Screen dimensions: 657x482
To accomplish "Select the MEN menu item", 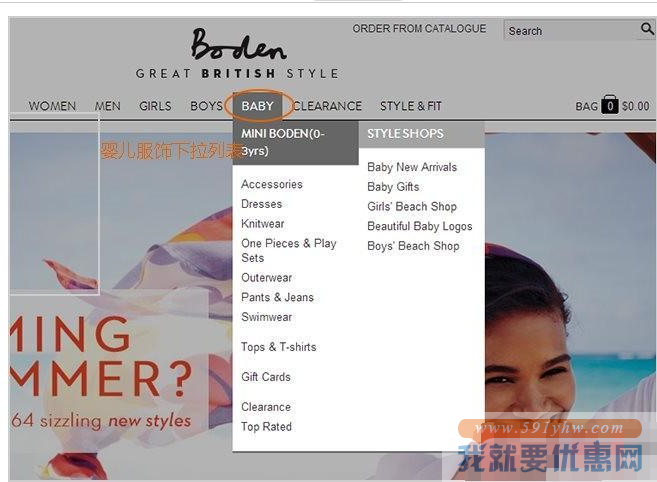I will [108, 106].
